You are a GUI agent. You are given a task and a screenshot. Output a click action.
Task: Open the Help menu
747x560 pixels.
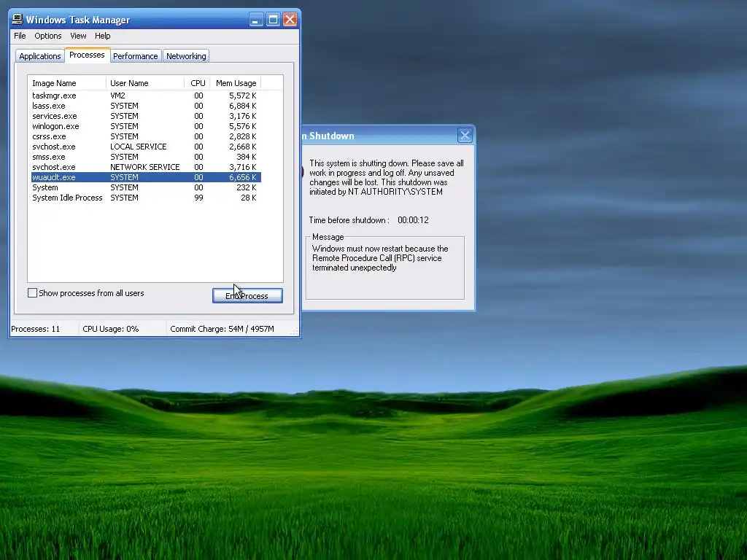(102, 36)
